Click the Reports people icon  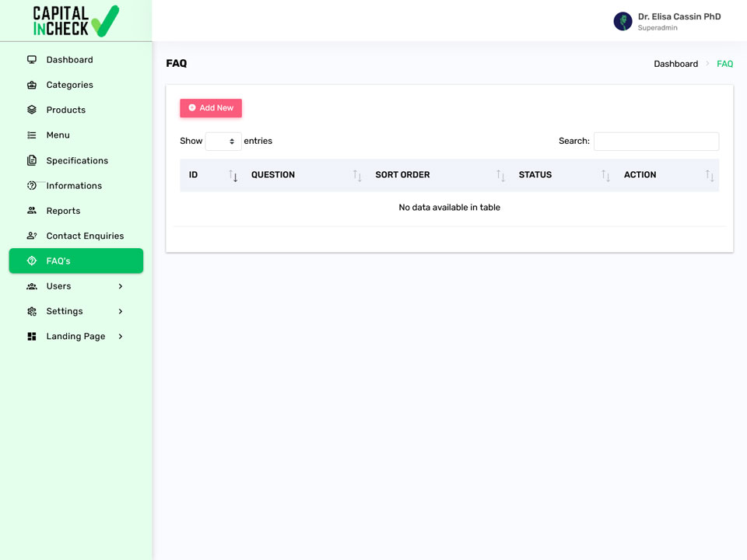[x=32, y=211]
